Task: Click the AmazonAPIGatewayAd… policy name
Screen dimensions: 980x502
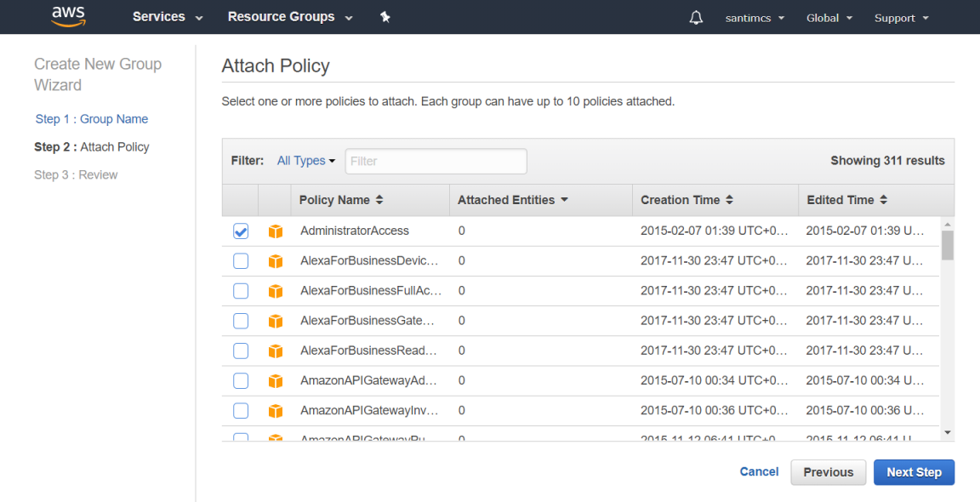Action: 368,380
